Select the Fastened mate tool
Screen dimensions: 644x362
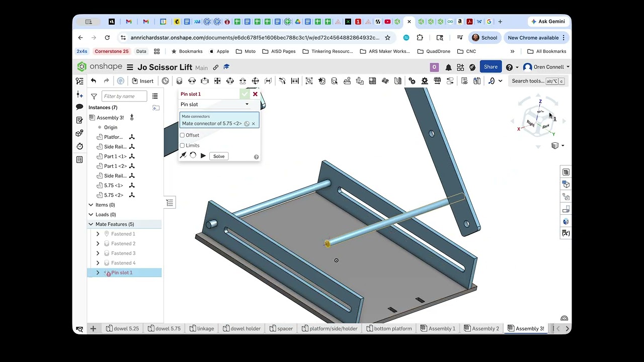179,81
